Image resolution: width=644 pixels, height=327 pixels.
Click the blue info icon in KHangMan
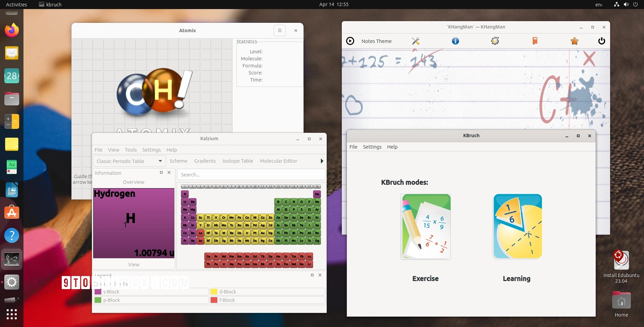point(455,41)
